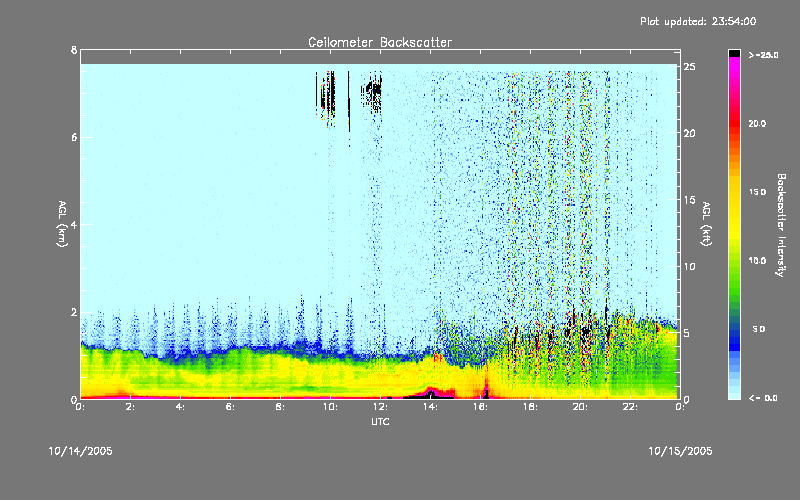Viewport: 800px width, 500px height.
Task: Click the ">=25.0" colorbar label
Action: [x=763, y=55]
